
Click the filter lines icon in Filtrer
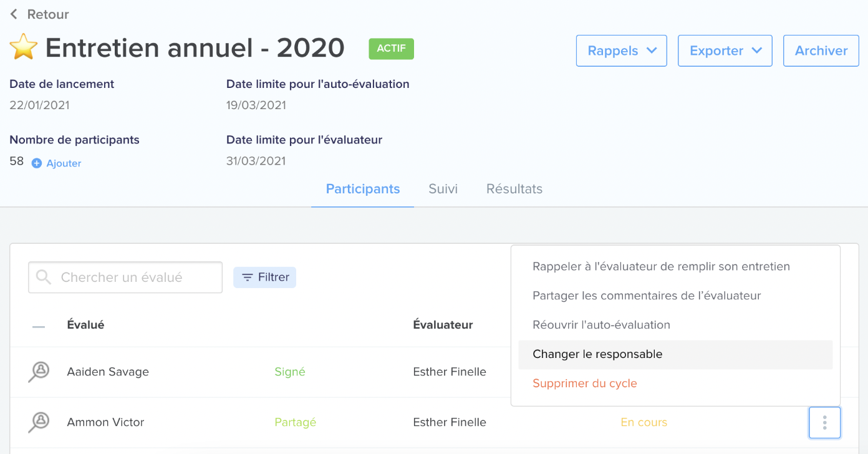(248, 278)
